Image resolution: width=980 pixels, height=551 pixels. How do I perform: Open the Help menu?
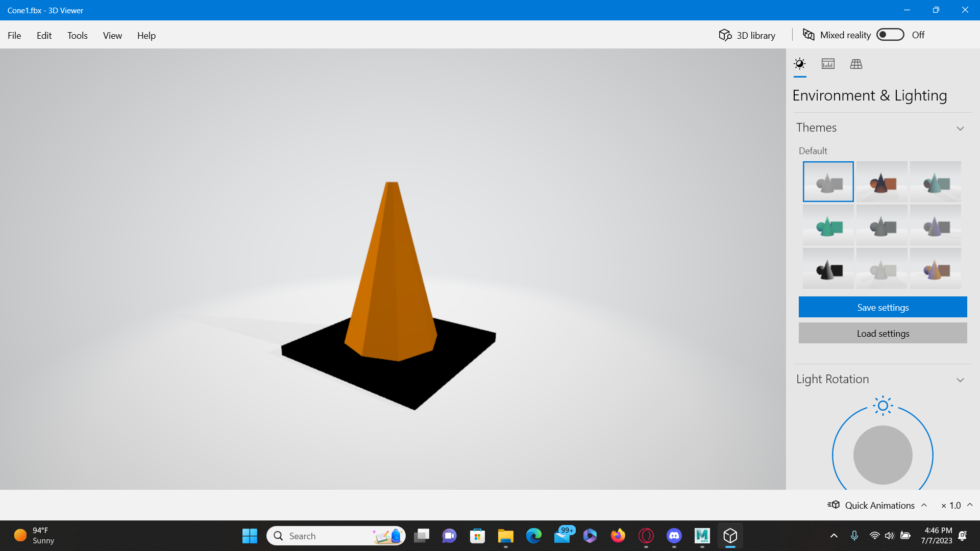click(146, 35)
